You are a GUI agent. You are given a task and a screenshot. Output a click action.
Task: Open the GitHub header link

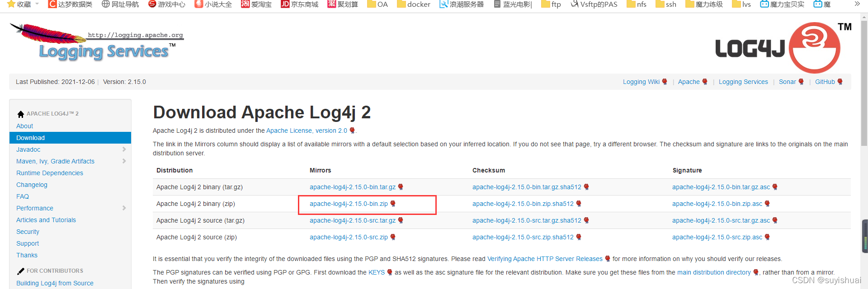(825, 82)
